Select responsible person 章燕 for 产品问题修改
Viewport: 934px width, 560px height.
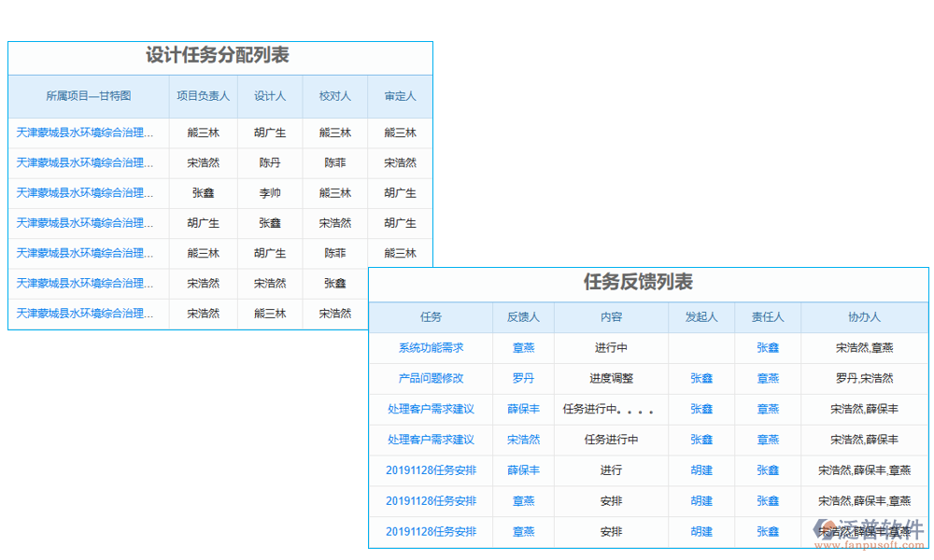point(768,378)
